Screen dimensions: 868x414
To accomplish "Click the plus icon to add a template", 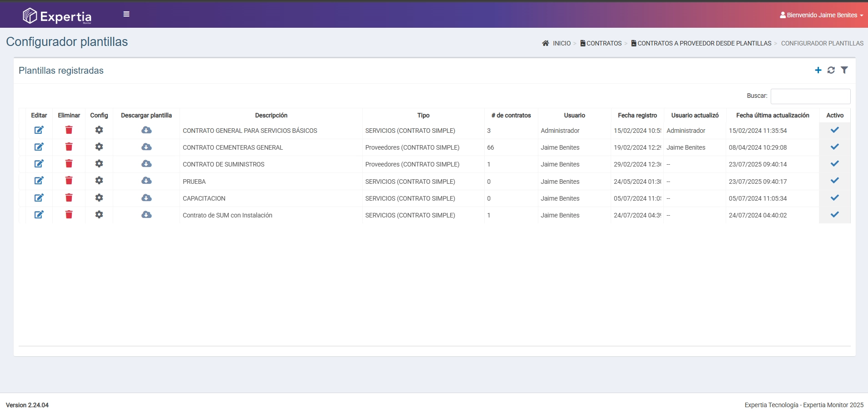I will point(818,70).
